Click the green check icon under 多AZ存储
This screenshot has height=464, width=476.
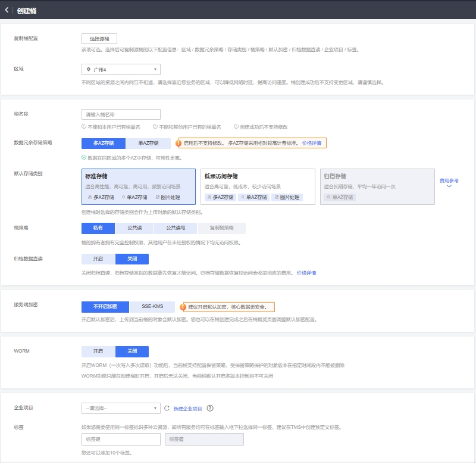[x=84, y=158]
